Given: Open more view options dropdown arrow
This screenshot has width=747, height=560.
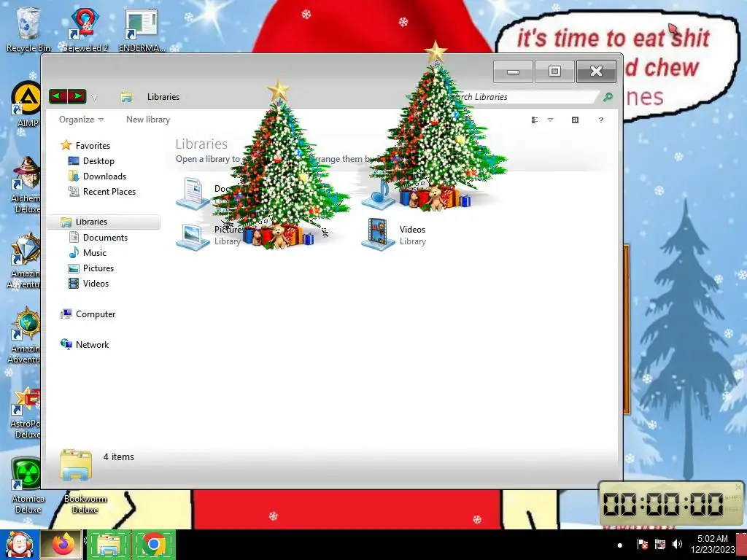Looking at the screenshot, I should [550, 120].
